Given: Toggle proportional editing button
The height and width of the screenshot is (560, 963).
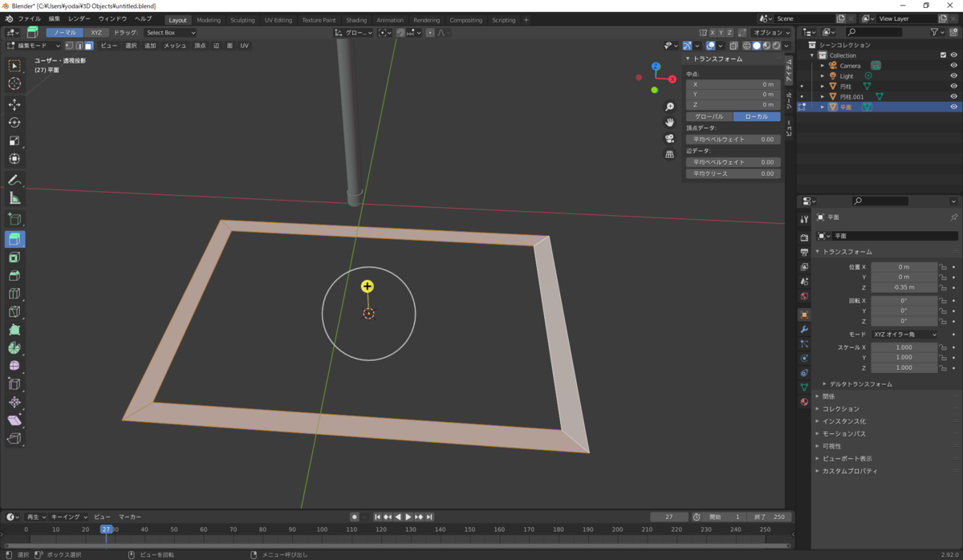Looking at the screenshot, I should coord(430,33).
